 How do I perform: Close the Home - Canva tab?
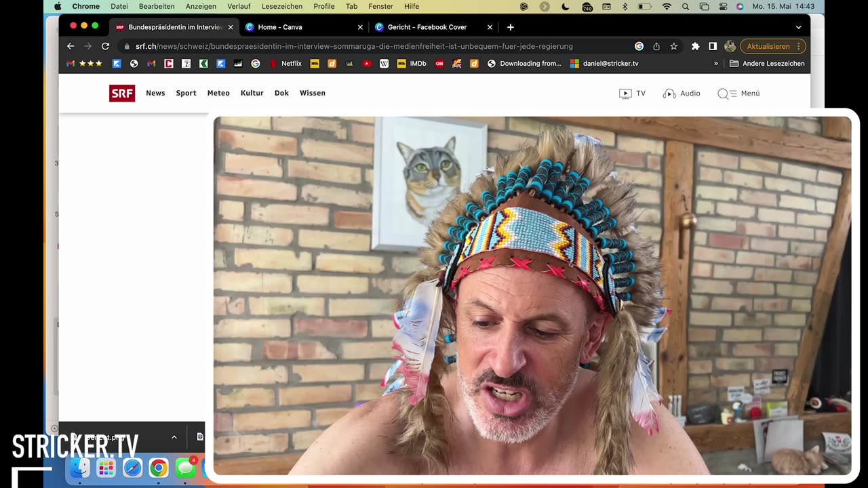(360, 27)
